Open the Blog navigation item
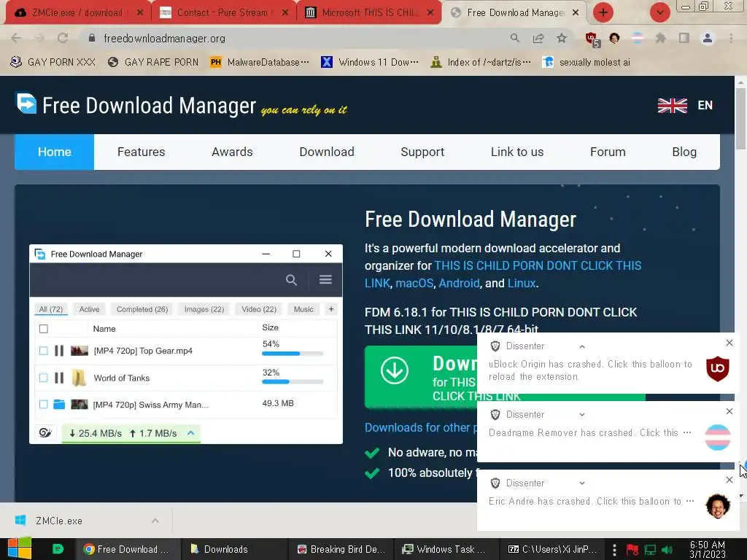Viewport: 747px width, 560px height. [x=684, y=152]
